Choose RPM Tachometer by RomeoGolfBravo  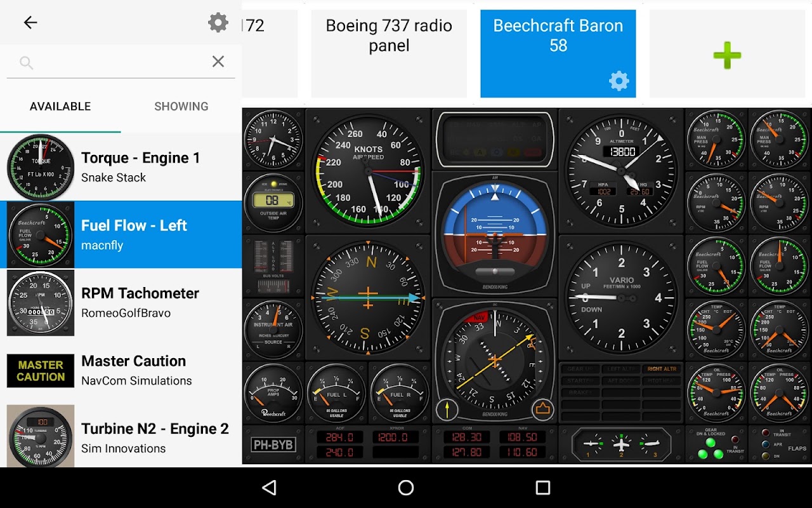pyautogui.click(x=121, y=303)
